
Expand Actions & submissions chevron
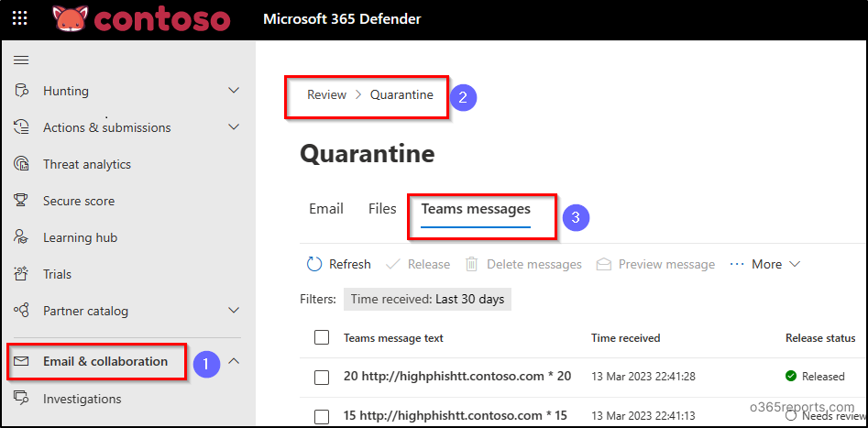pos(234,126)
